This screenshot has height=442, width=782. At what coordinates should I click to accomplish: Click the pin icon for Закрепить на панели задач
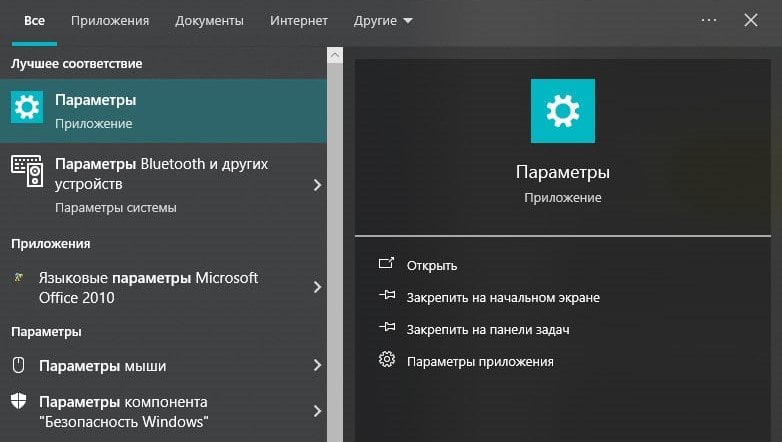point(387,327)
